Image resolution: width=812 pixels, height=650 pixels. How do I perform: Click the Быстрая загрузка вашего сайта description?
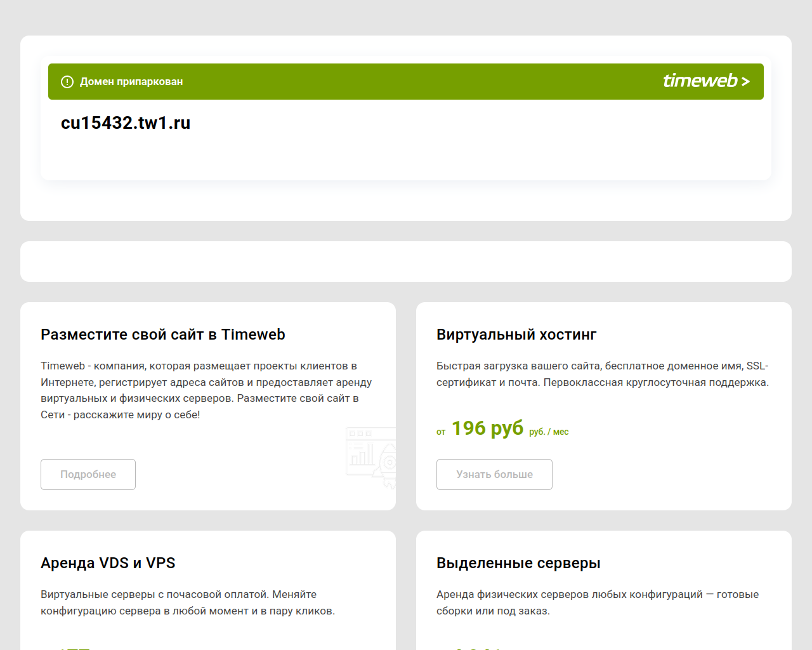(x=603, y=375)
